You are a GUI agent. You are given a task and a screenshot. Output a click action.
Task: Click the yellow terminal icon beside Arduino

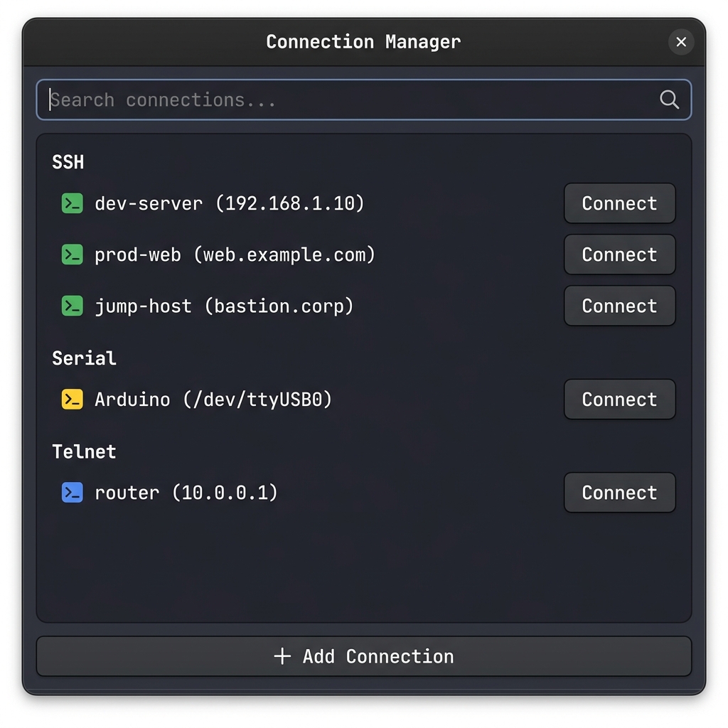72,400
